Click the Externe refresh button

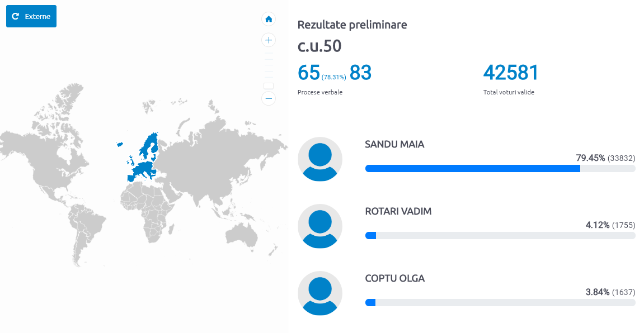click(31, 16)
